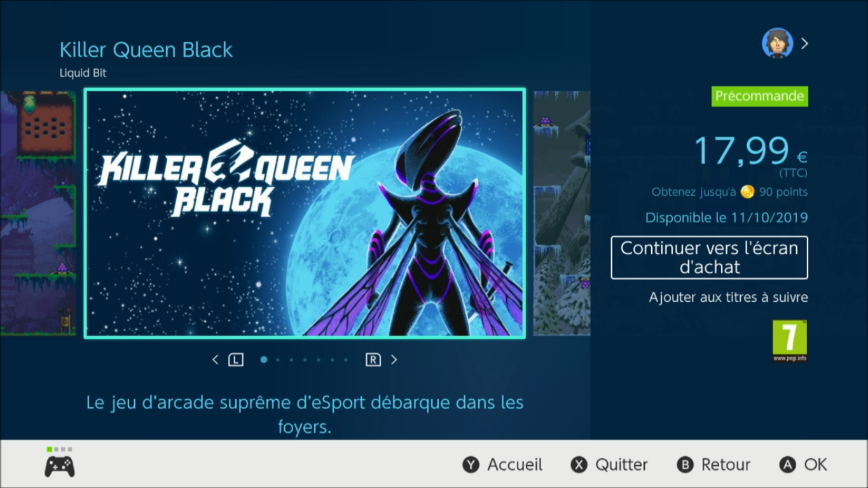
Task: Go to previous screenshot with left arrow
Action: [215, 360]
